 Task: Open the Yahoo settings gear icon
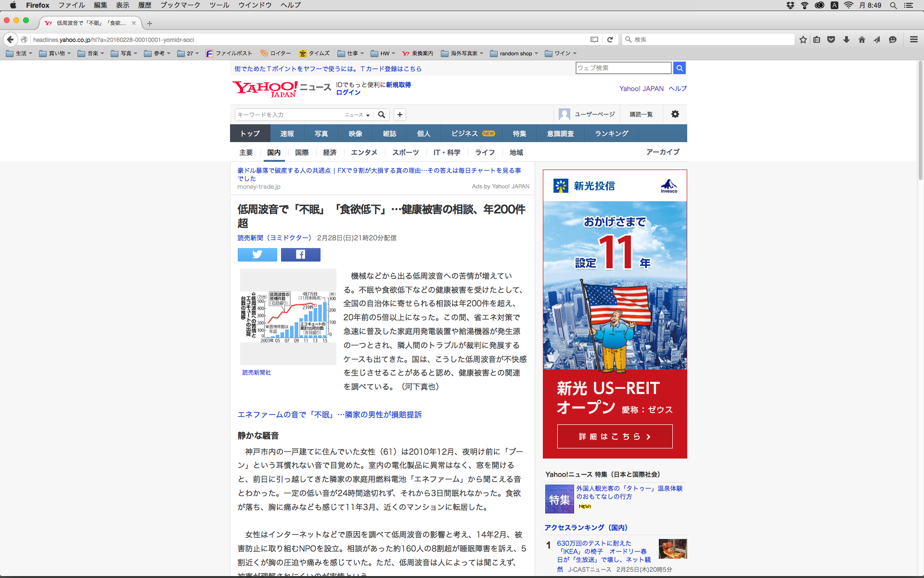click(675, 114)
